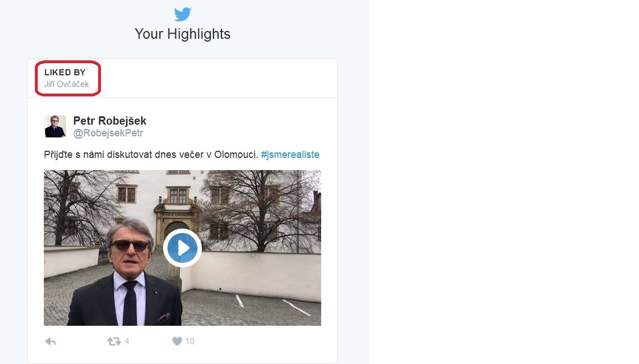Screen dimensions: 639x364
Task: Play the Olomouc video
Action: pyautogui.click(x=182, y=248)
